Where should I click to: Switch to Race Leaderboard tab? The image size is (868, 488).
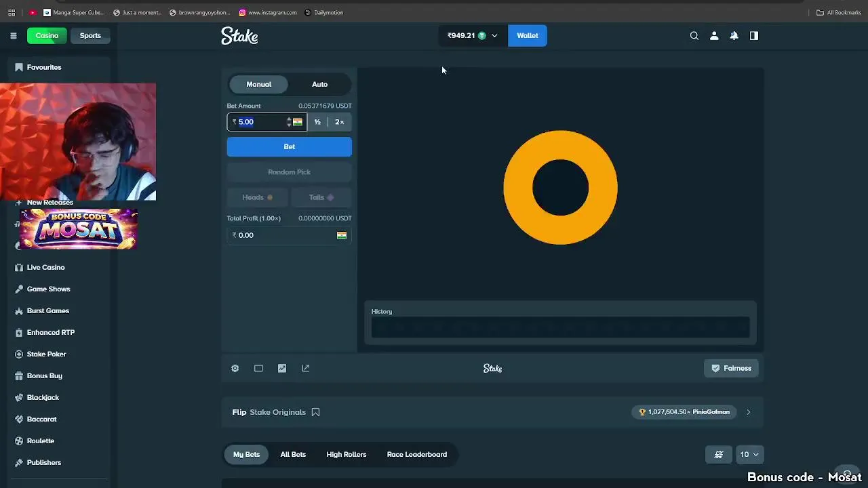(417, 454)
